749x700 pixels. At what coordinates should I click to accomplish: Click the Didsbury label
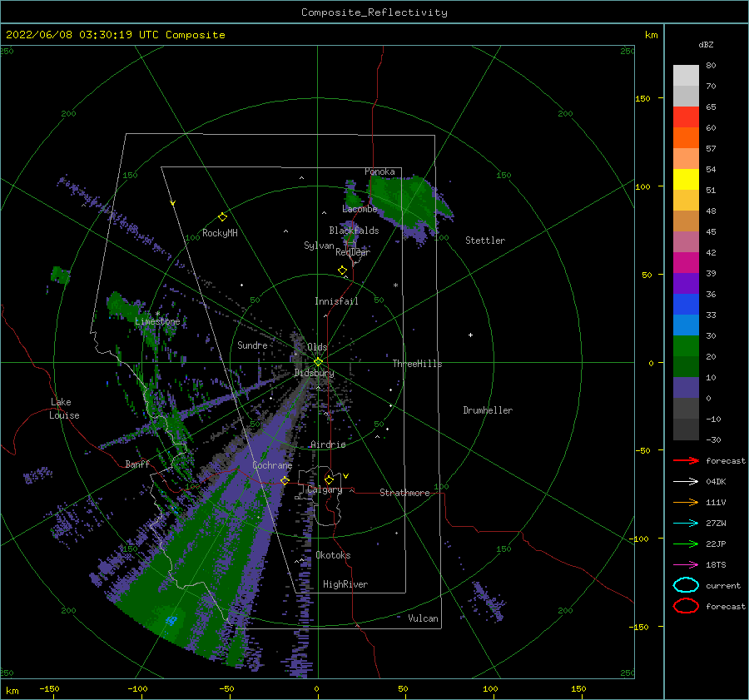tap(314, 373)
